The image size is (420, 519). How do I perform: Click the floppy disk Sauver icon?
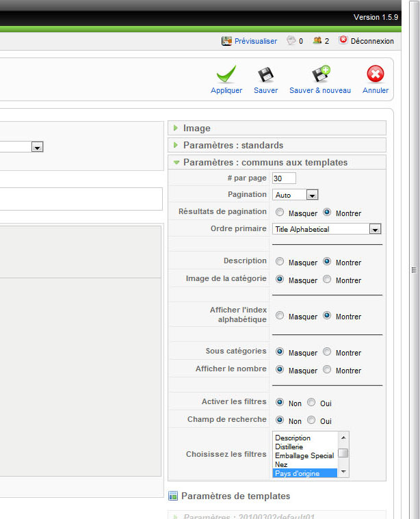tap(265, 75)
